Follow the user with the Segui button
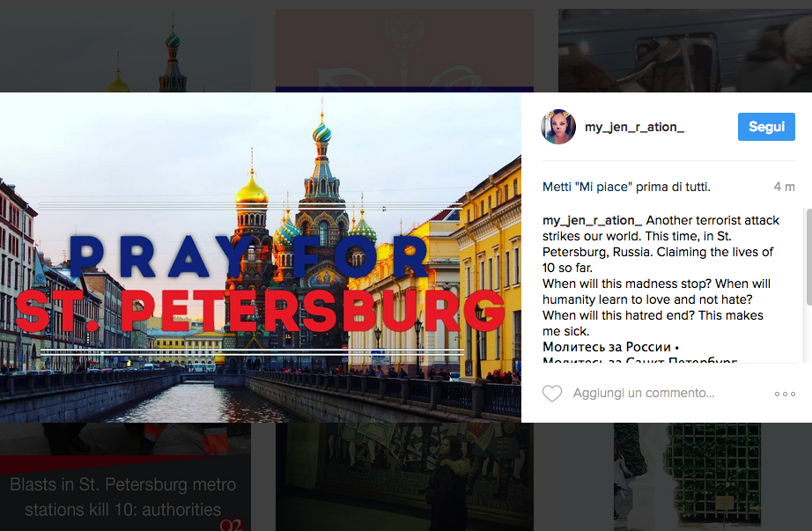The height and width of the screenshot is (531, 812). click(x=766, y=127)
